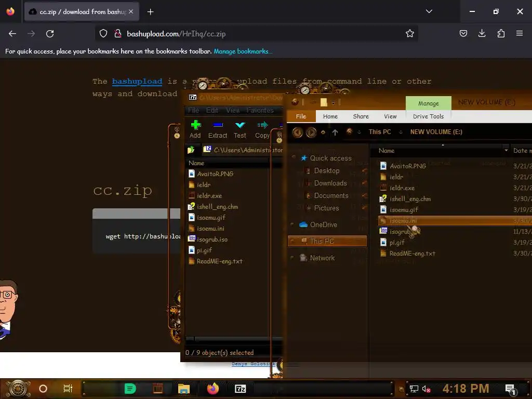Viewport: 532px width, 399px height.
Task: Open the 7-Zip Edit menu
Action: click(x=212, y=110)
